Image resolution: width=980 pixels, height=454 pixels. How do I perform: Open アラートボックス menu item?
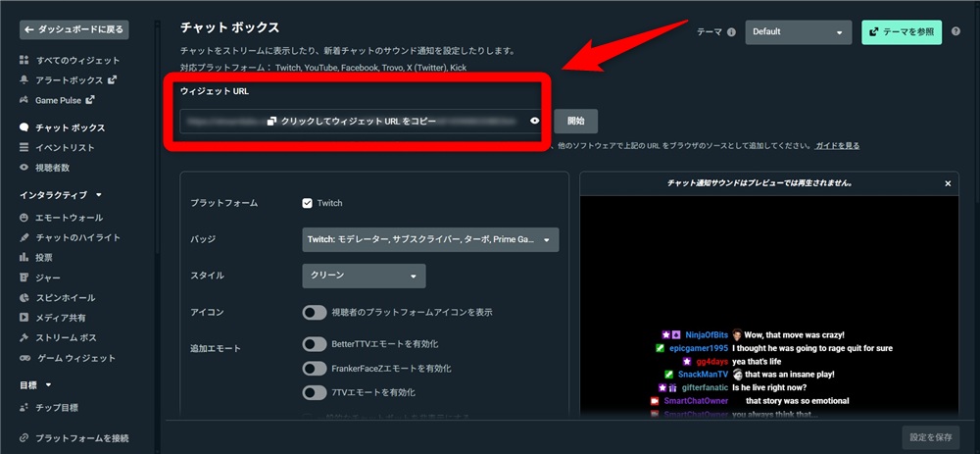tap(70, 80)
